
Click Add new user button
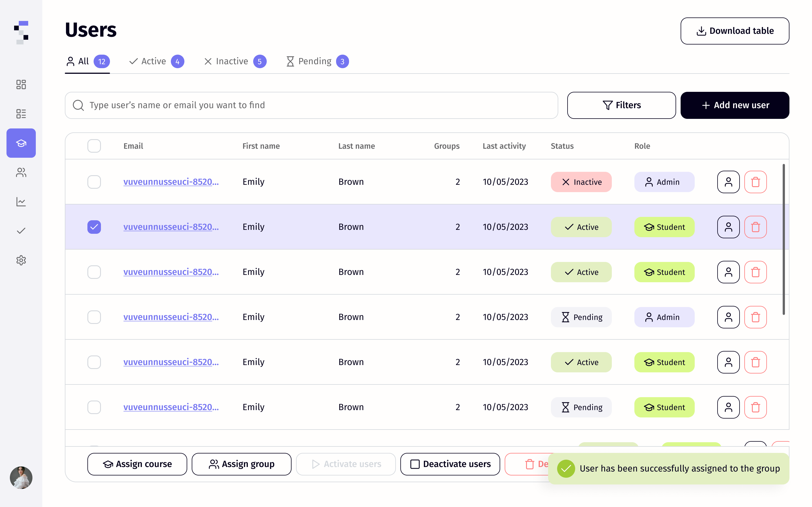coord(734,105)
